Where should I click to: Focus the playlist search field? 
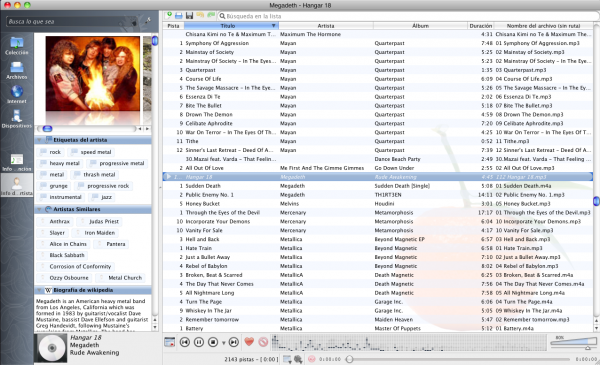pyautogui.click(x=409, y=16)
